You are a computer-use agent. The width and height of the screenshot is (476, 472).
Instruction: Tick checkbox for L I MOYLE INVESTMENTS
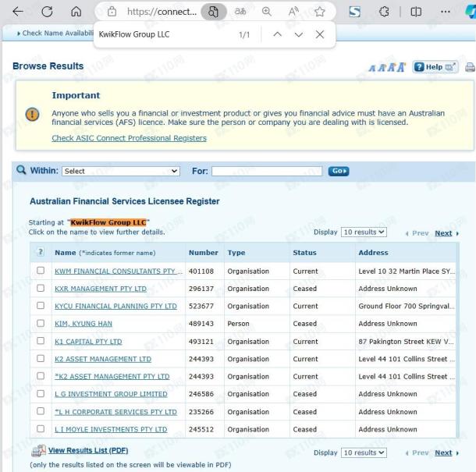(41, 428)
